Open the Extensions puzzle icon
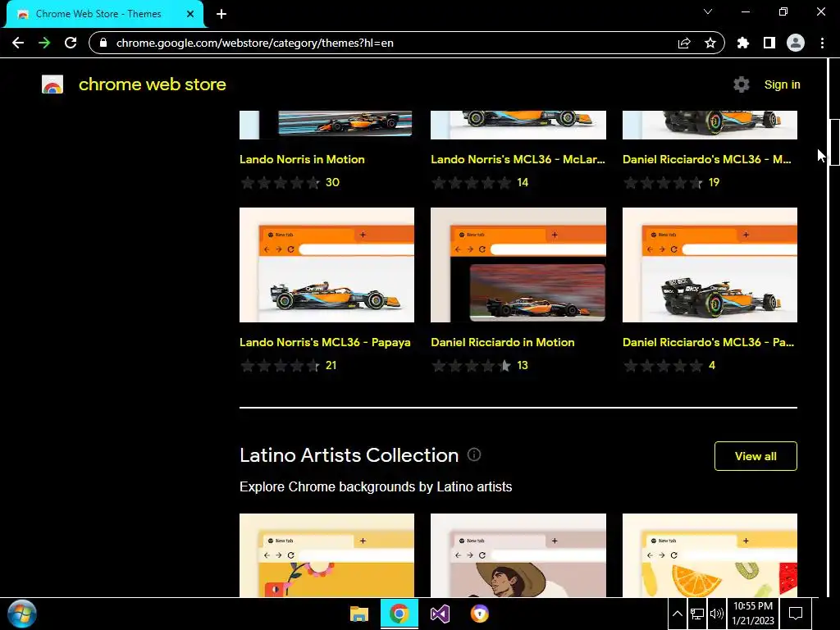 point(743,43)
